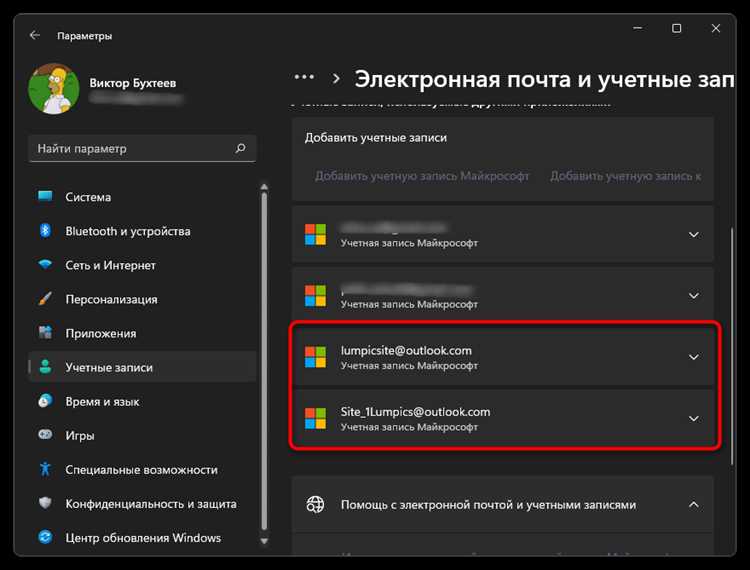Click the Bluetooth icon in sidebar

point(45,231)
